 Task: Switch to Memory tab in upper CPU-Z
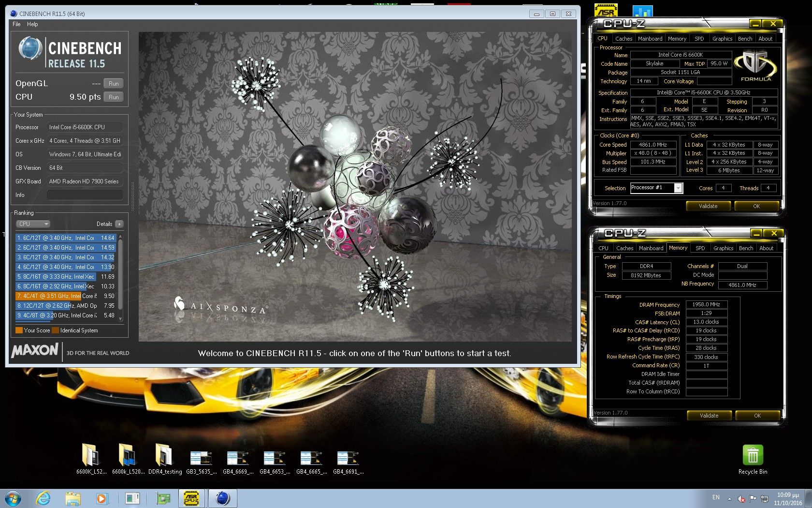tap(677, 39)
